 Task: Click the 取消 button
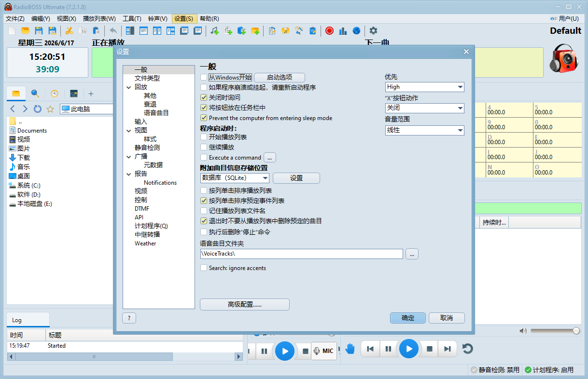[x=447, y=318]
